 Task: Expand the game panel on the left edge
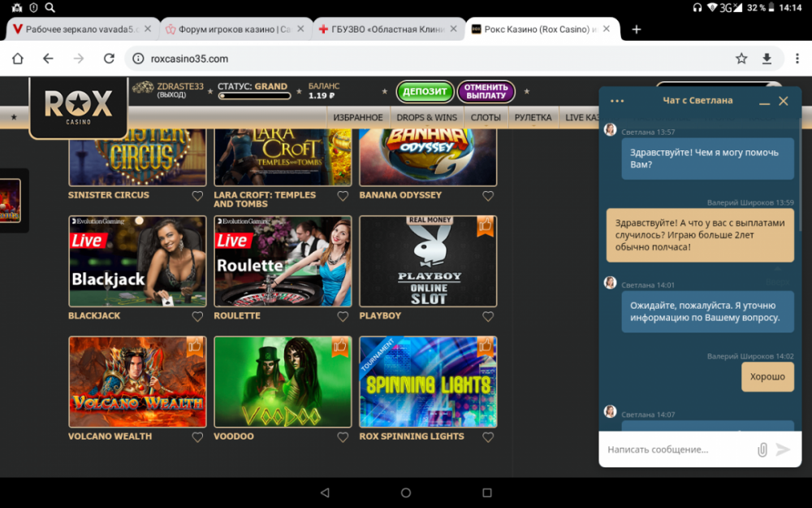tap(11, 199)
